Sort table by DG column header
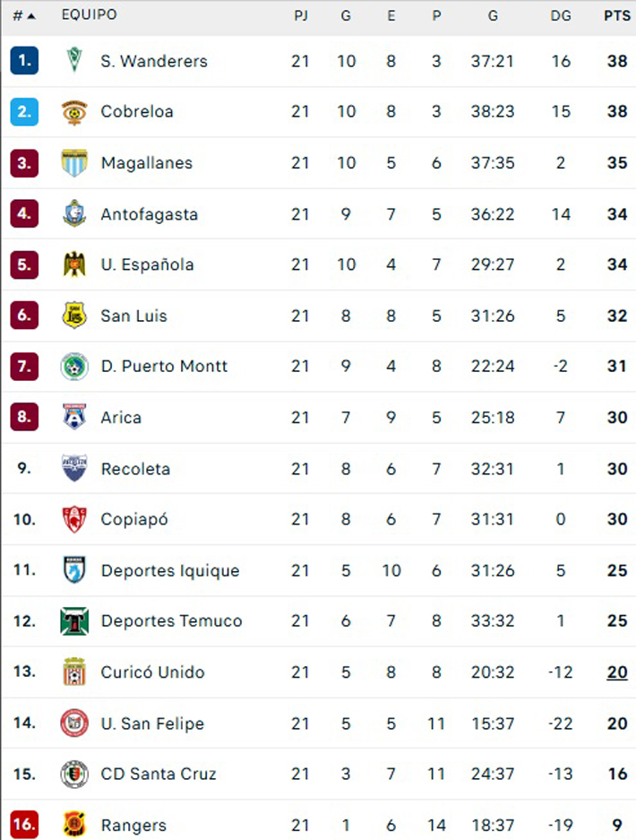Screen dimensions: 636x840 (561, 15)
